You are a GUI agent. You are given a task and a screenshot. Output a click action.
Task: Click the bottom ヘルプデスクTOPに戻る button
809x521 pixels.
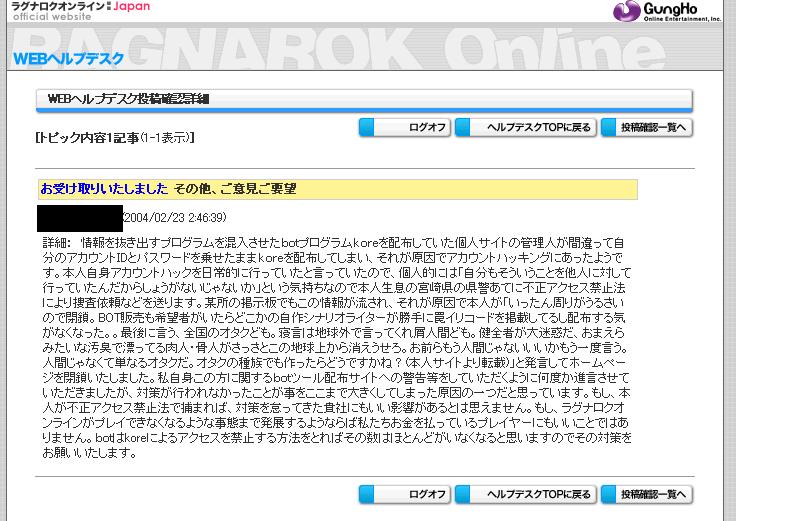(526, 494)
